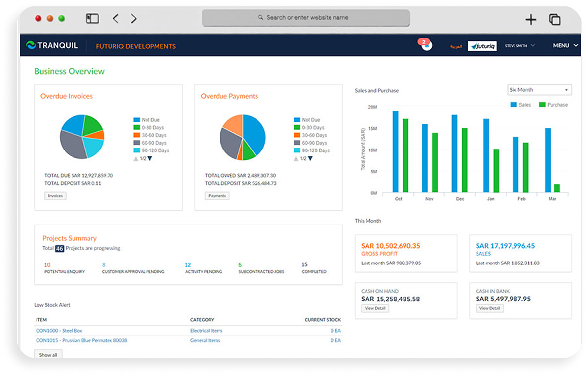Open a new tab with plus icon
The image size is (588, 375).
pyautogui.click(x=530, y=19)
